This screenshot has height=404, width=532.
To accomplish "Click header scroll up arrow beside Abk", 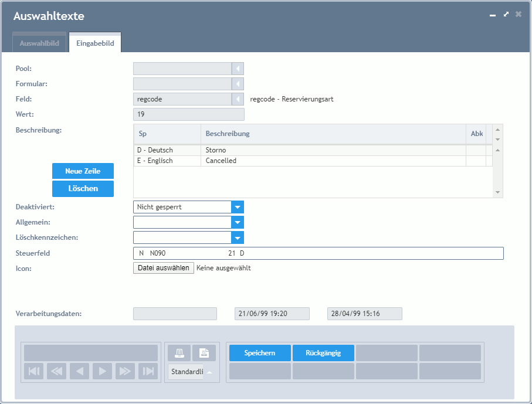I will pyautogui.click(x=498, y=130).
